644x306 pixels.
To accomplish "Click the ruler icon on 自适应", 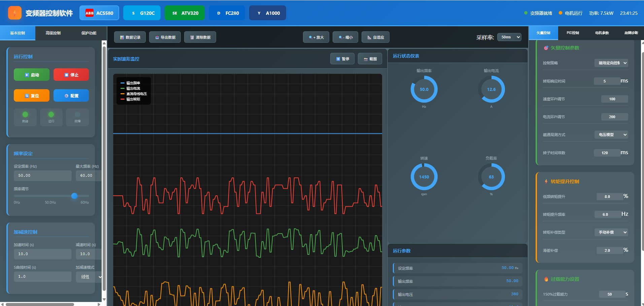I will pos(370,37).
